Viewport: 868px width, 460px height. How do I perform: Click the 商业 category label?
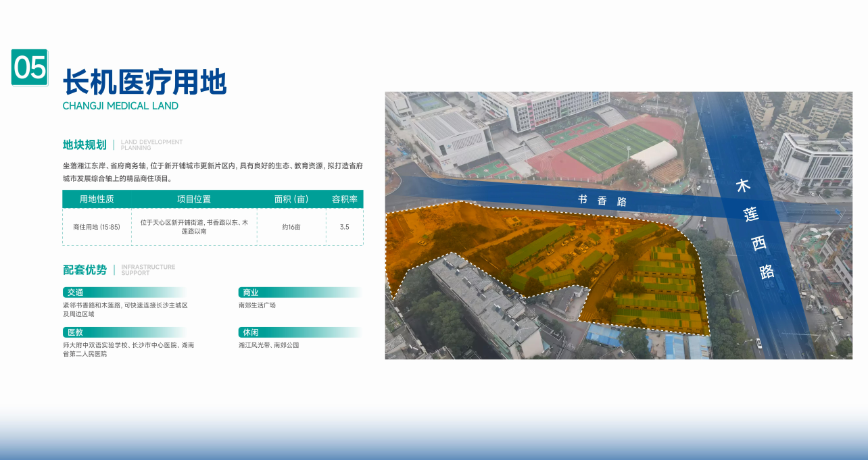(x=251, y=292)
